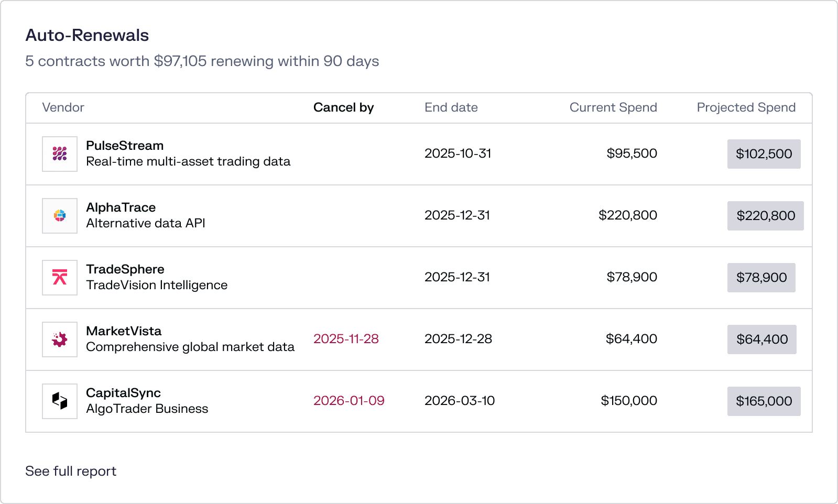Click the MarketVista vendor logo icon
The image size is (838, 504).
[60, 339]
